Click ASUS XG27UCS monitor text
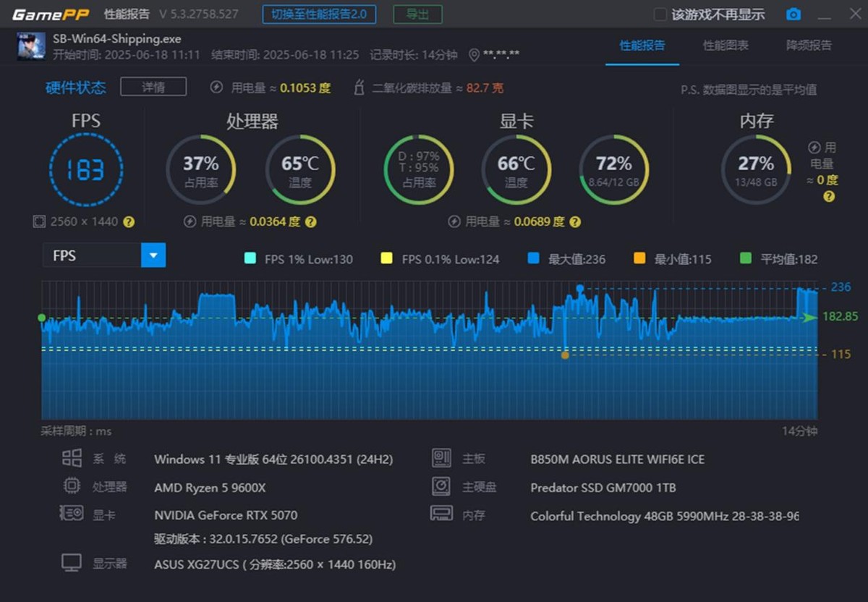This screenshot has width=868, height=602. 275,564
